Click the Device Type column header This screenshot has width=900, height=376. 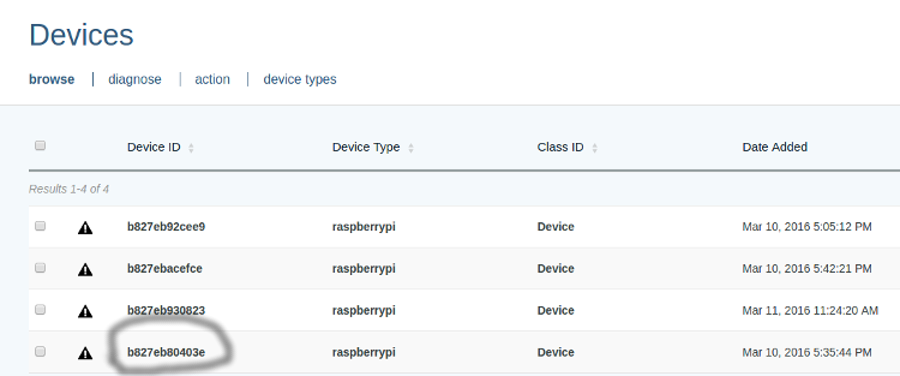(366, 147)
